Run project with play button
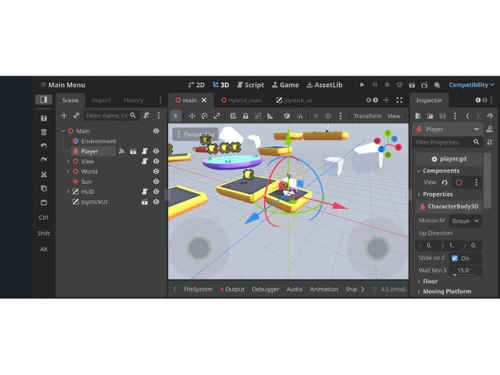This screenshot has height=375, width=500. (362, 85)
